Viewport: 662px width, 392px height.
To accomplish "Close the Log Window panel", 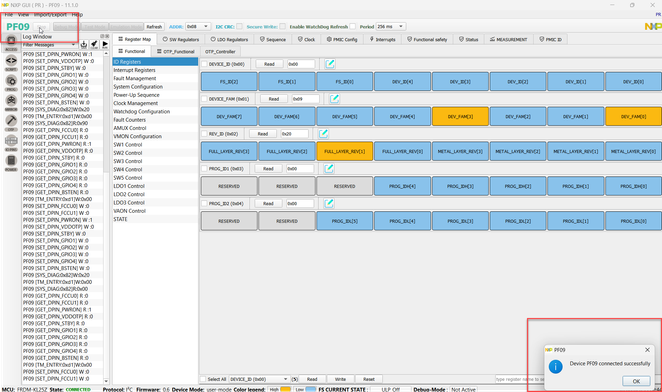I will click(x=107, y=36).
